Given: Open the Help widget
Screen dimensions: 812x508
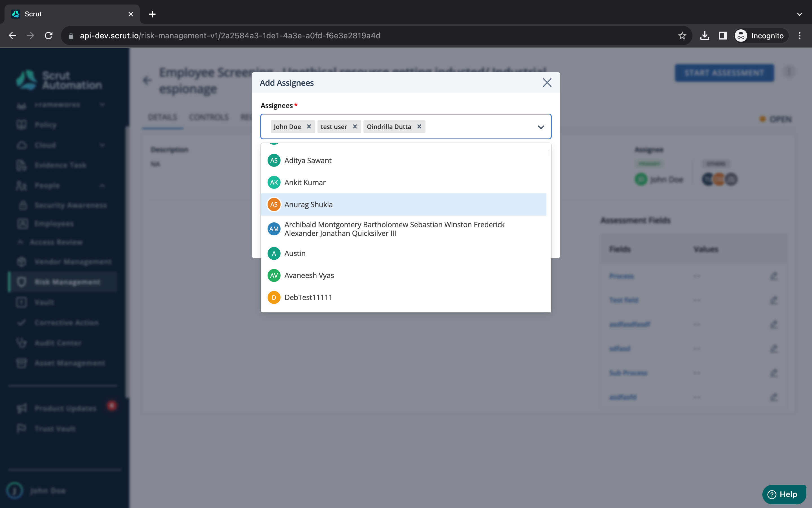Looking at the screenshot, I should point(784,494).
